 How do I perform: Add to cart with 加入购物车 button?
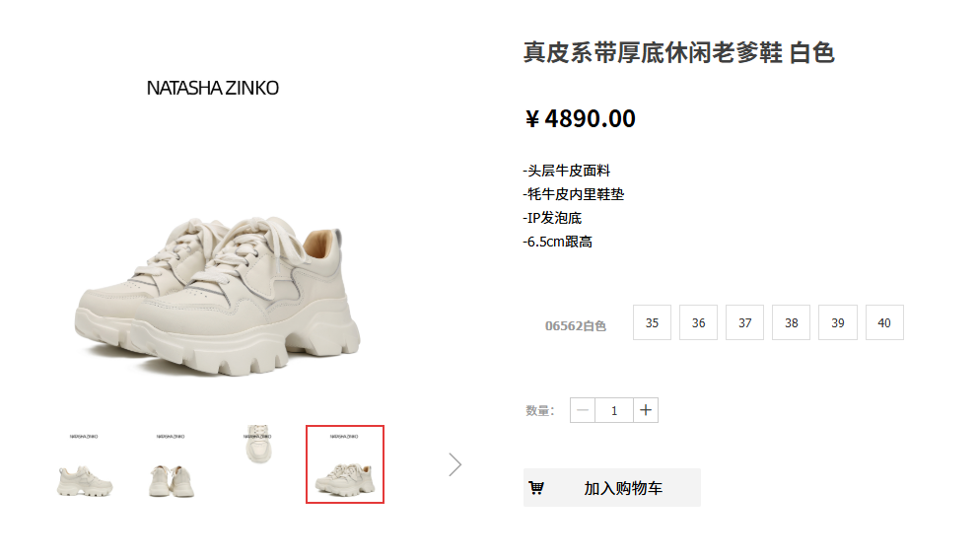[x=612, y=488]
